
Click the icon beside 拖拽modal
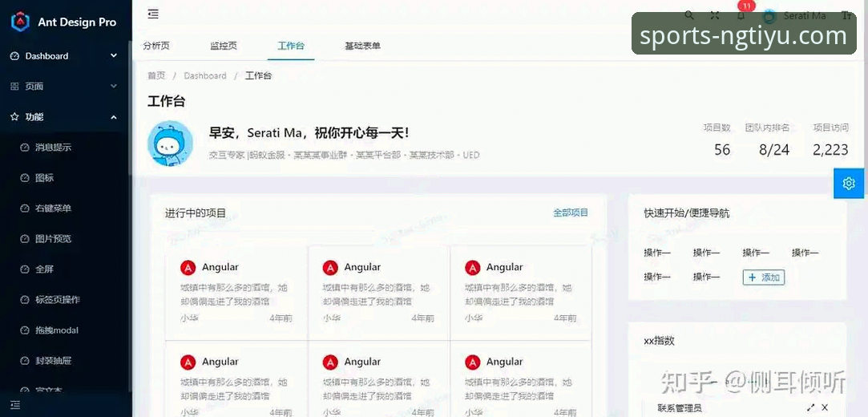point(24,330)
